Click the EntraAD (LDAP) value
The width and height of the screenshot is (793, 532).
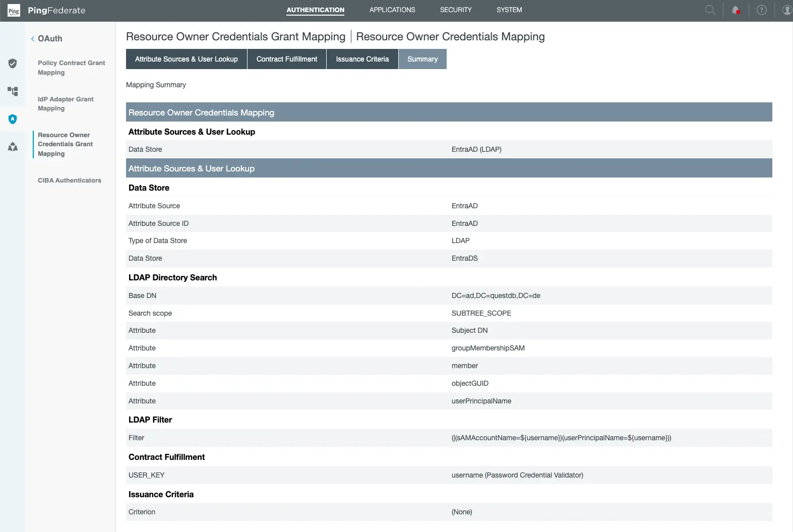(476, 149)
